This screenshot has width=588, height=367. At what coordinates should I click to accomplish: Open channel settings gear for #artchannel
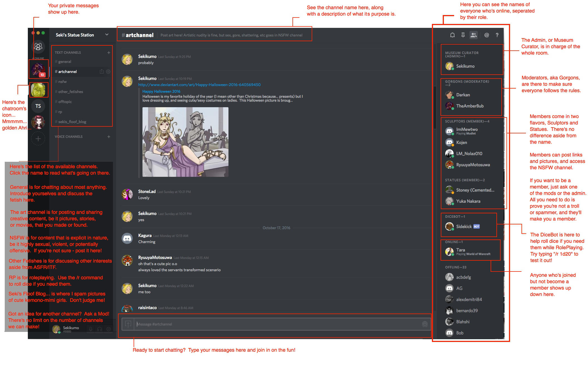[108, 72]
